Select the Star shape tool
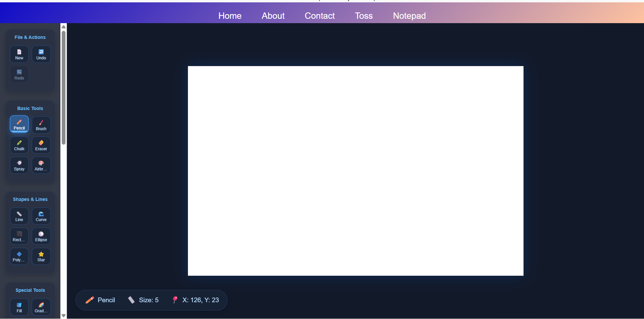 [x=41, y=256]
